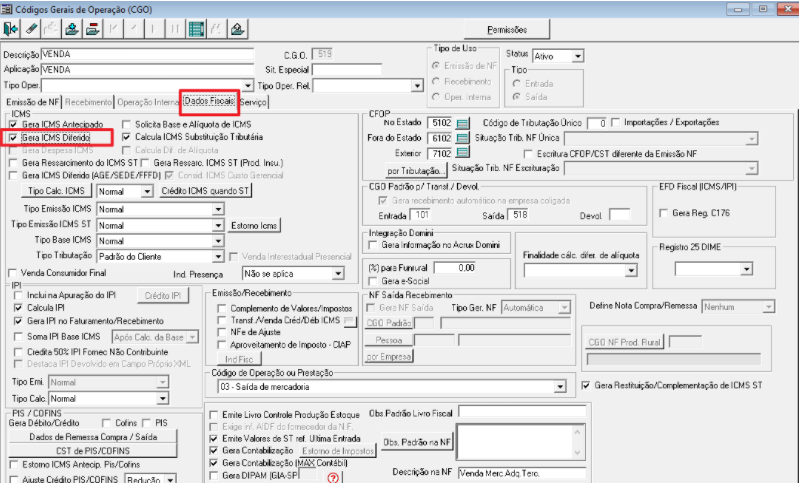Click the application icon in title bar

coord(7,9)
